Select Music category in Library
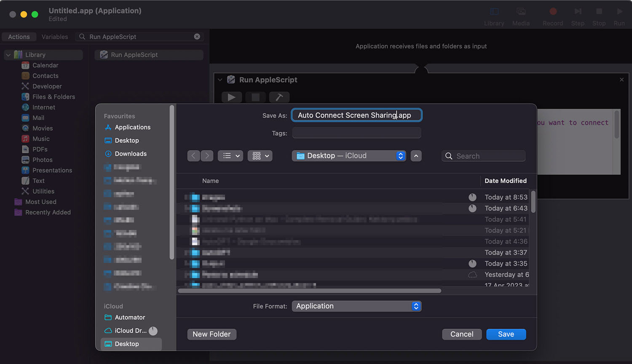Screen dimensions: 632x364 (41, 139)
